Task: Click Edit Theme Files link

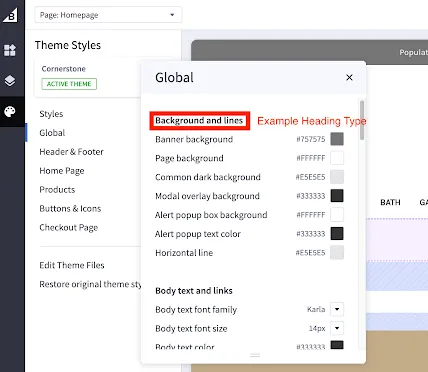Action: [x=72, y=265]
